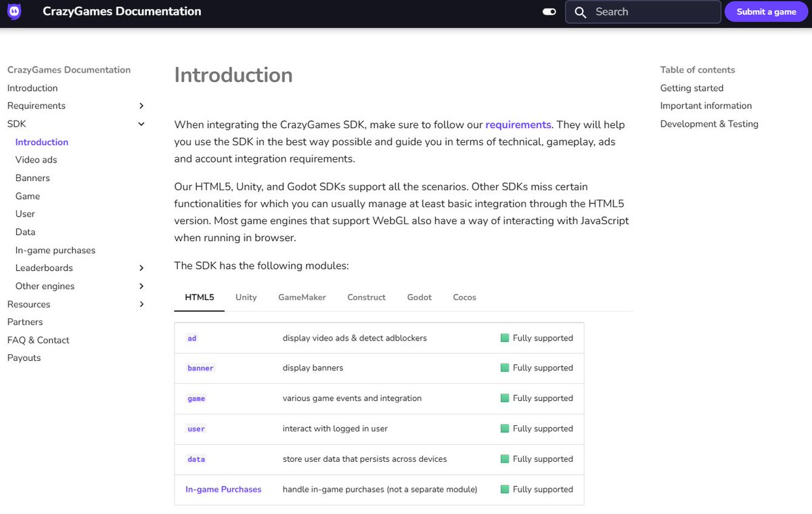Viewport: 812px width, 514px height.
Task: Open the ad module link
Action: click(192, 338)
